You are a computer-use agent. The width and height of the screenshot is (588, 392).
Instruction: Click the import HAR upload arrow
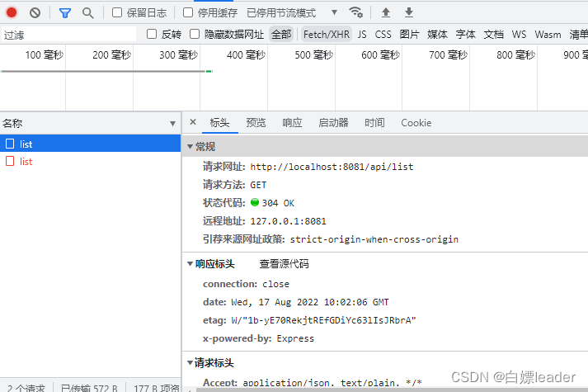coord(386,12)
